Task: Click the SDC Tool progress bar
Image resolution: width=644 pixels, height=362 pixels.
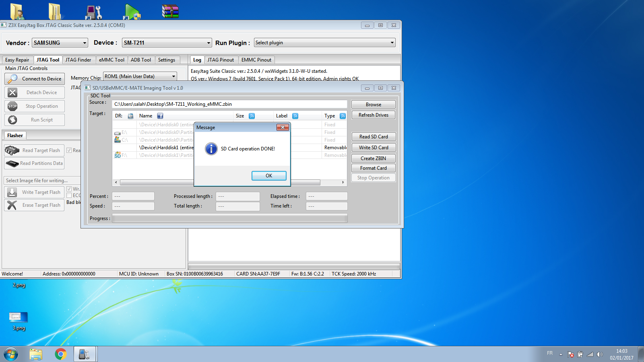Action: pyautogui.click(x=229, y=218)
